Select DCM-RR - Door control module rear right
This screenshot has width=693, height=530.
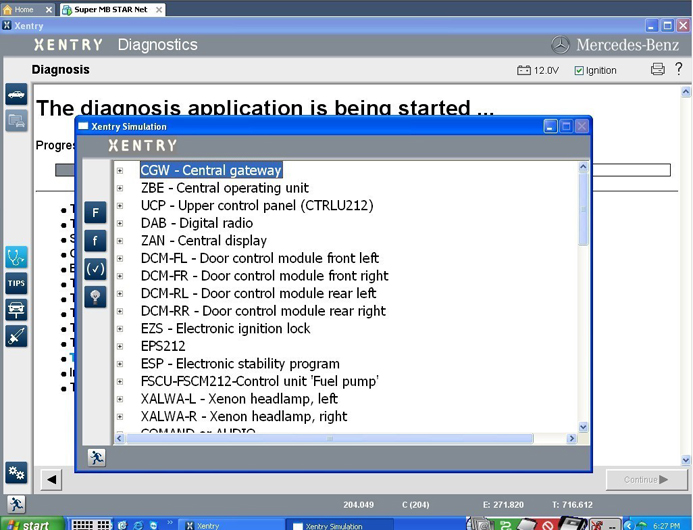263,311
